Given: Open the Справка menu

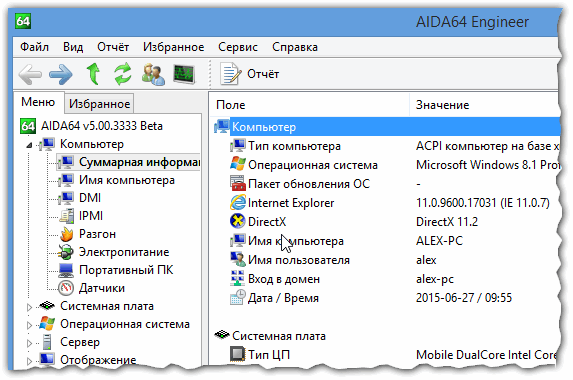Looking at the screenshot, I should click(295, 47).
